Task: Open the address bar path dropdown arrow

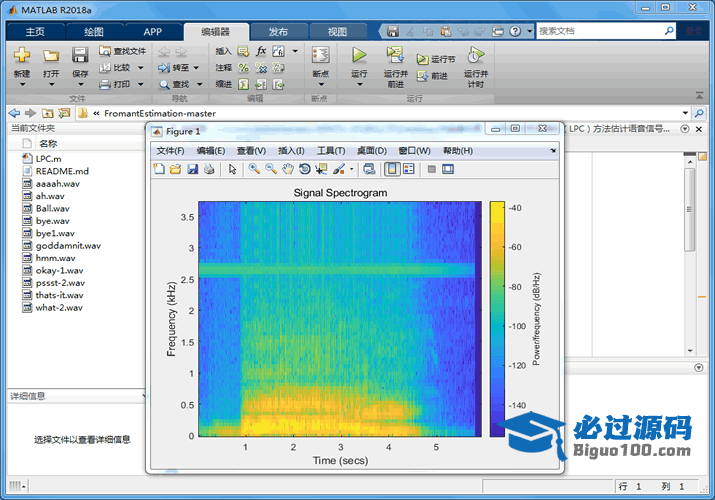Action: click(685, 113)
